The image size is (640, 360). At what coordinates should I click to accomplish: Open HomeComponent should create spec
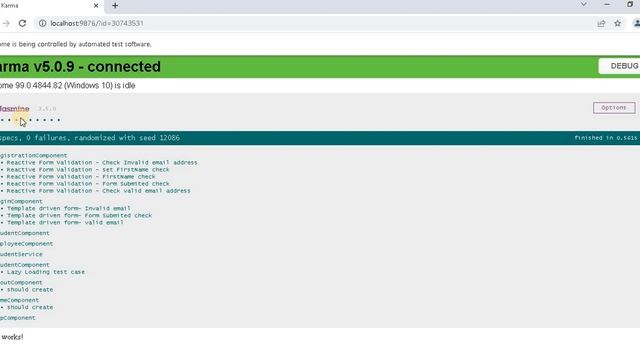30,307
